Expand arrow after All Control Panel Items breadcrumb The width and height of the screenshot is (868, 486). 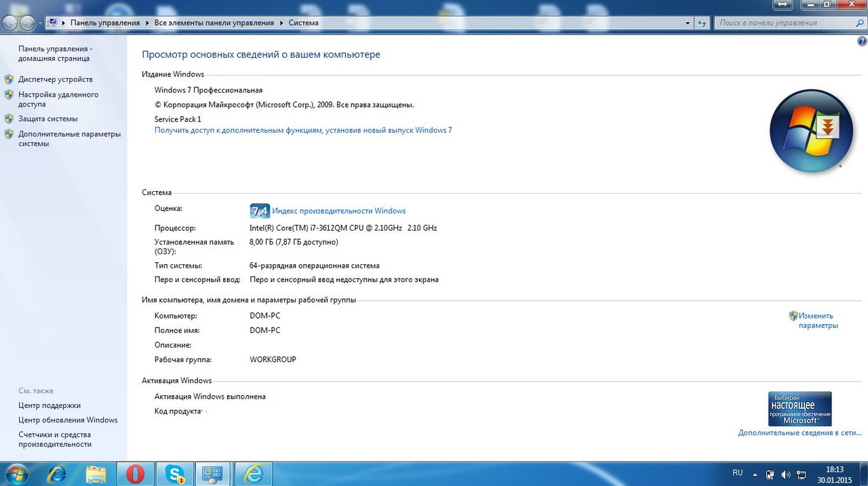(281, 22)
